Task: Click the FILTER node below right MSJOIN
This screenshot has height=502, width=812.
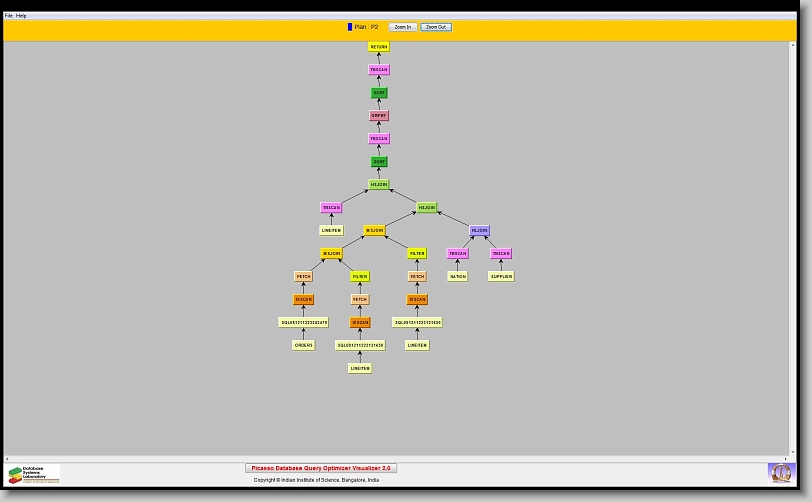Action: pyautogui.click(x=417, y=253)
